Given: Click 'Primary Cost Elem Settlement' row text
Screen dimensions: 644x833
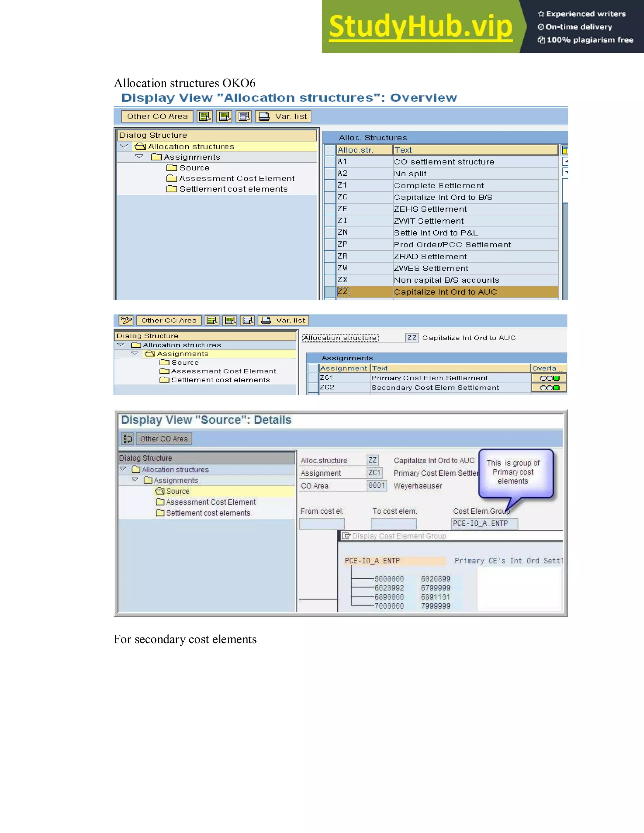Looking at the screenshot, I should pos(429,378).
